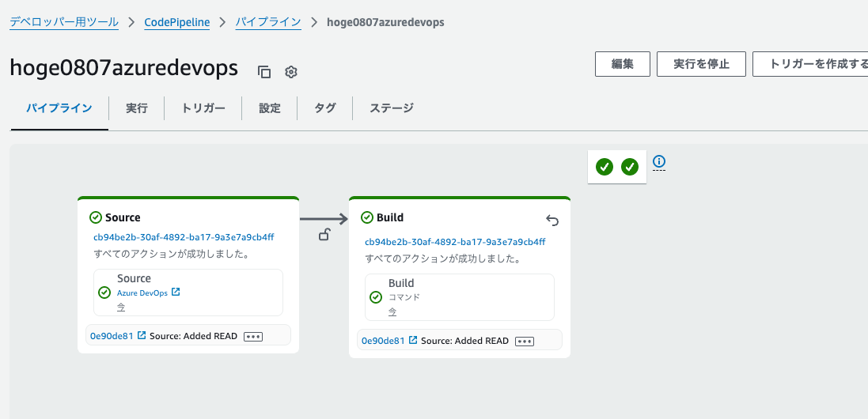Toggle the transition lock between Source and Build

pos(324,234)
